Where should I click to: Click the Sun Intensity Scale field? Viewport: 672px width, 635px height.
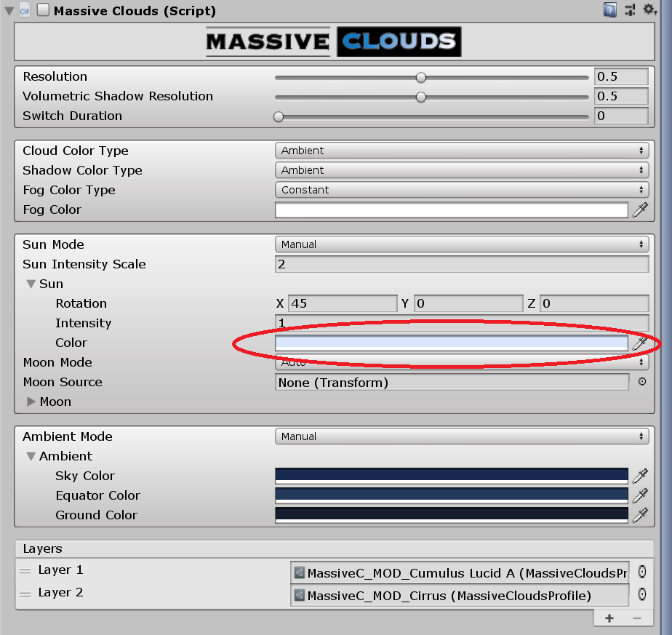point(462,264)
